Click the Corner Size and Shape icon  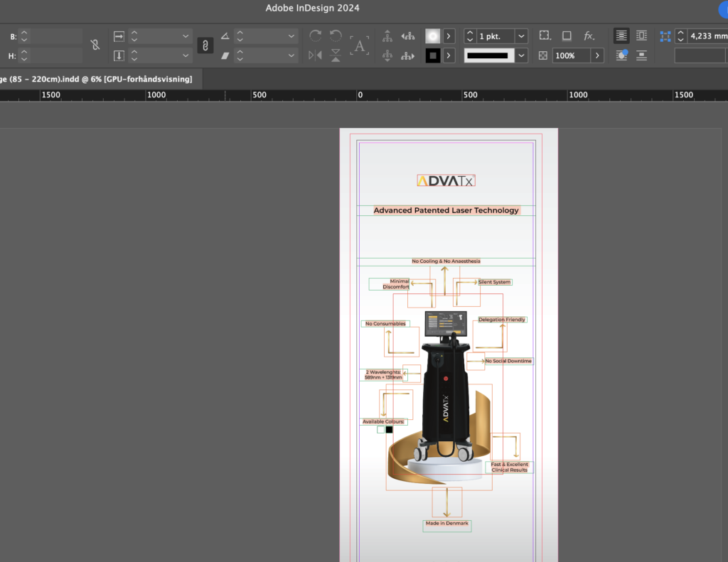tap(665, 36)
